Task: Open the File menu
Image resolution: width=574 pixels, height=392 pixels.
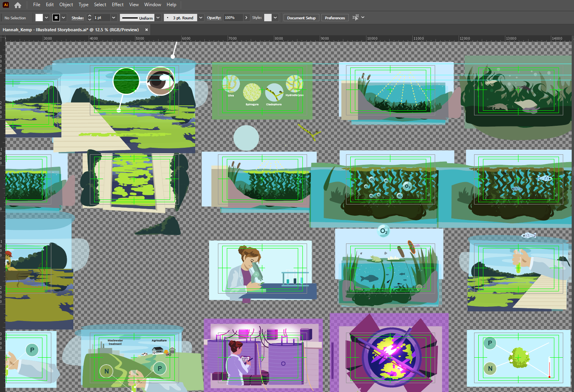Action: coord(37,5)
